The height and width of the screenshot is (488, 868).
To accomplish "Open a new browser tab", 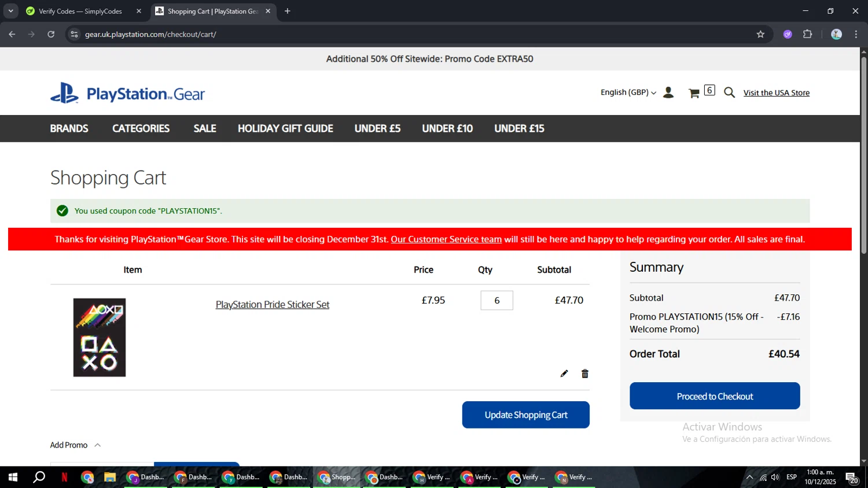I will (x=288, y=11).
